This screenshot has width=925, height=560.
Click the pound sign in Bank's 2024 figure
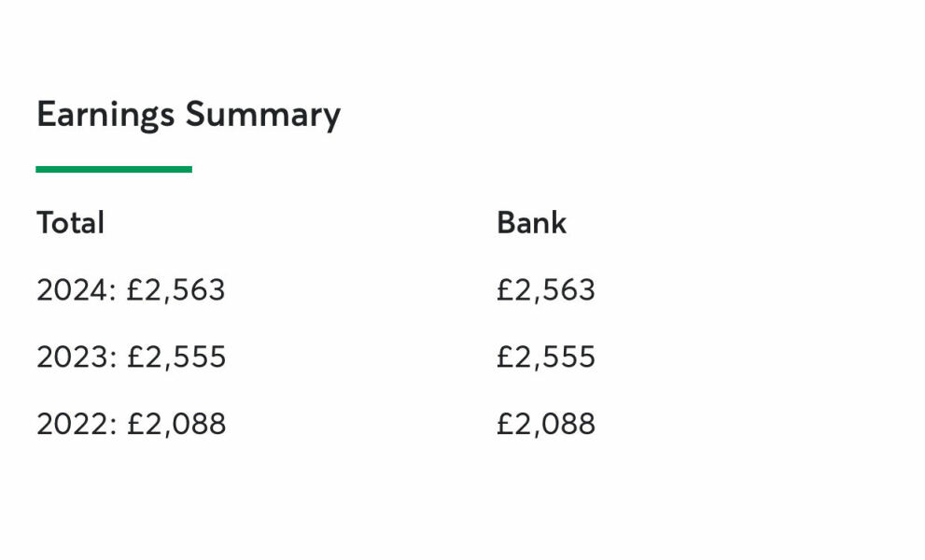pyautogui.click(x=505, y=290)
